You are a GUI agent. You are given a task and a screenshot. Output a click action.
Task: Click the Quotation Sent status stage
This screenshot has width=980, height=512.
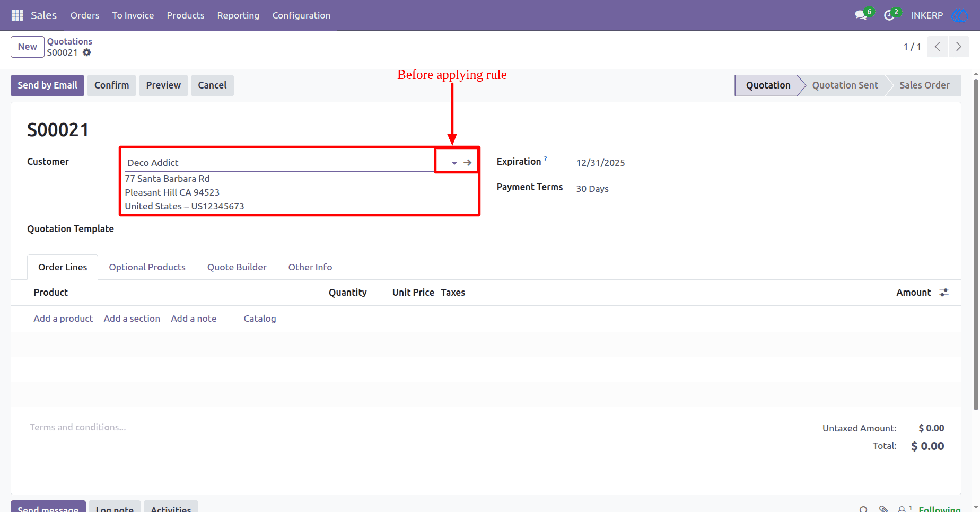[845, 85]
